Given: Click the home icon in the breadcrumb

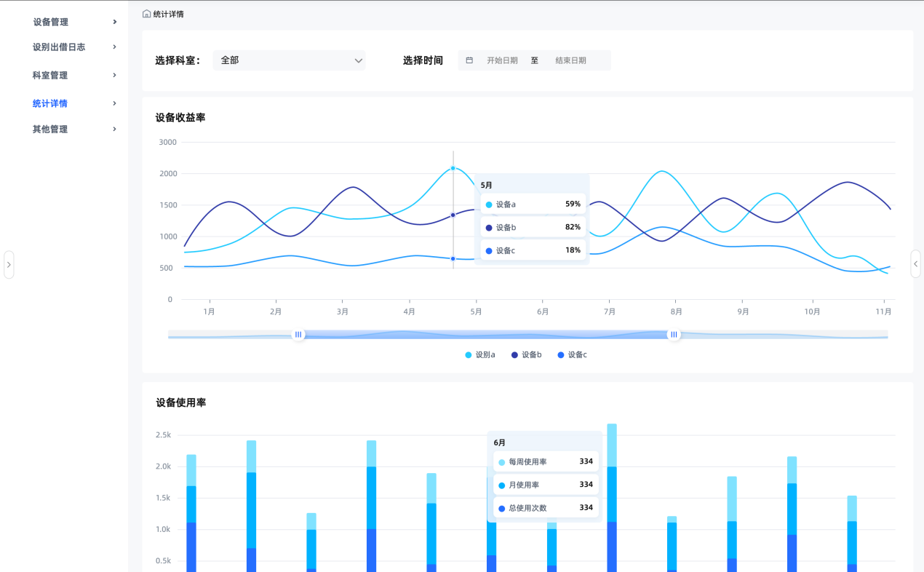Looking at the screenshot, I should (x=147, y=14).
